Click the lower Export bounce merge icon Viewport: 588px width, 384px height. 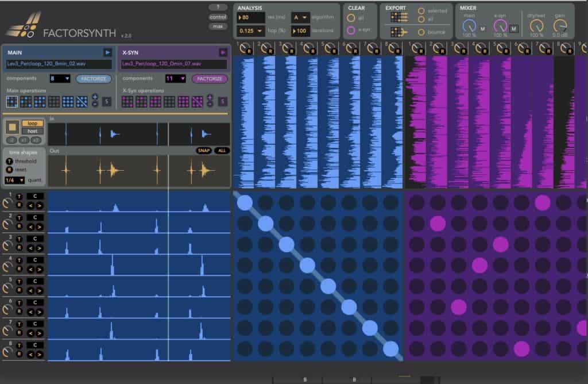[x=399, y=32]
